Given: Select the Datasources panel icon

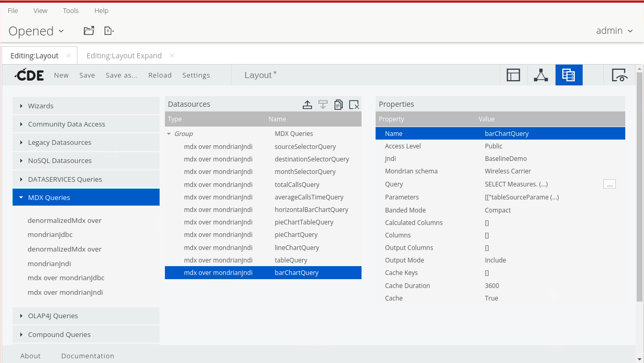Looking at the screenshot, I should (569, 75).
